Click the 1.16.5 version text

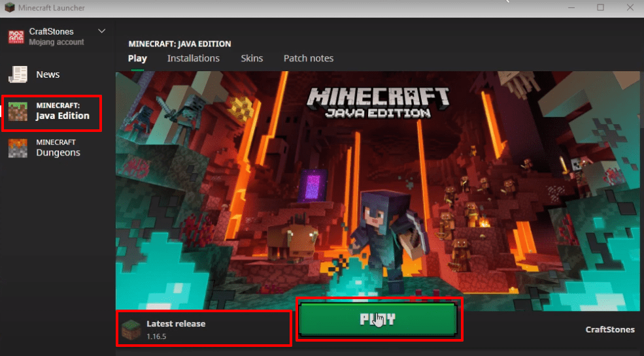[x=156, y=336]
